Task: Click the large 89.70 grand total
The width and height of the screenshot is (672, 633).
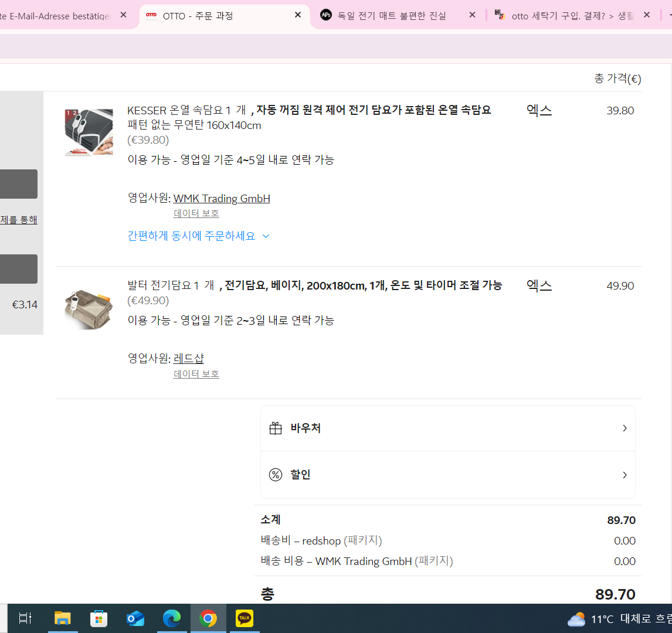Action: (x=615, y=594)
